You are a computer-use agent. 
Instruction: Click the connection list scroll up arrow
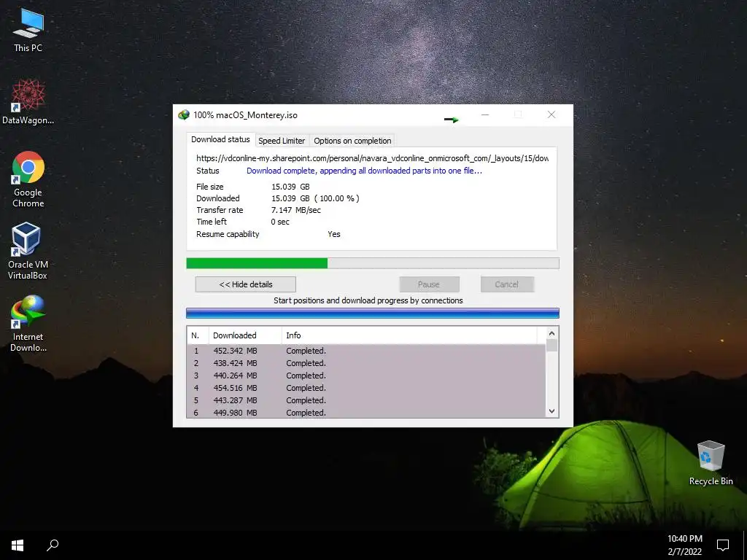[x=551, y=333]
